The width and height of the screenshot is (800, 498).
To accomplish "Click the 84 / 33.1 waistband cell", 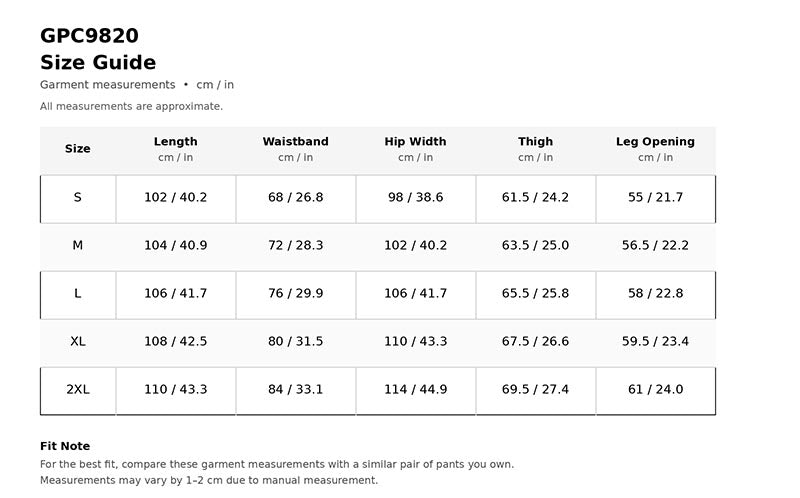I will pyautogui.click(x=295, y=389).
